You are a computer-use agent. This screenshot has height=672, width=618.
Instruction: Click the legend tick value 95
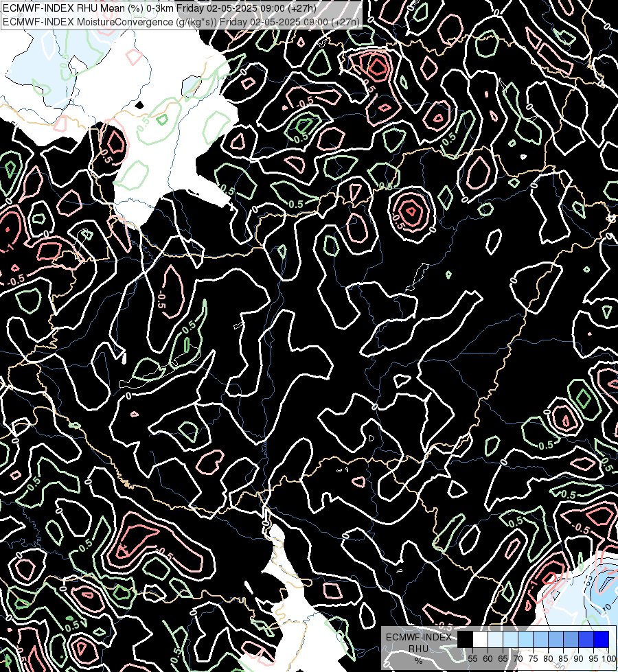coord(593,659)
